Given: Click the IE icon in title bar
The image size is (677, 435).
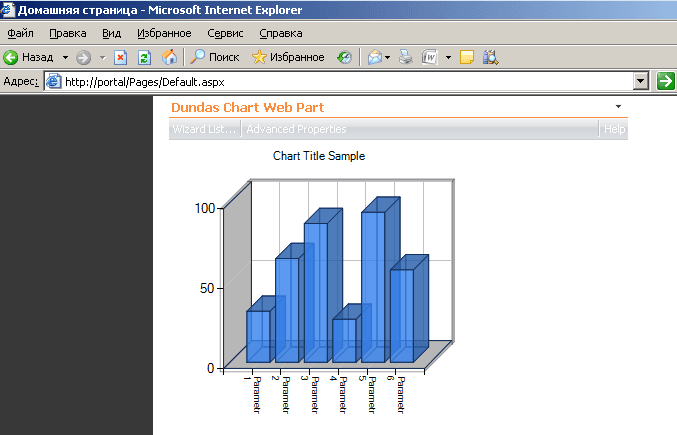Looking at the screenshot, I should click(6, 9).
